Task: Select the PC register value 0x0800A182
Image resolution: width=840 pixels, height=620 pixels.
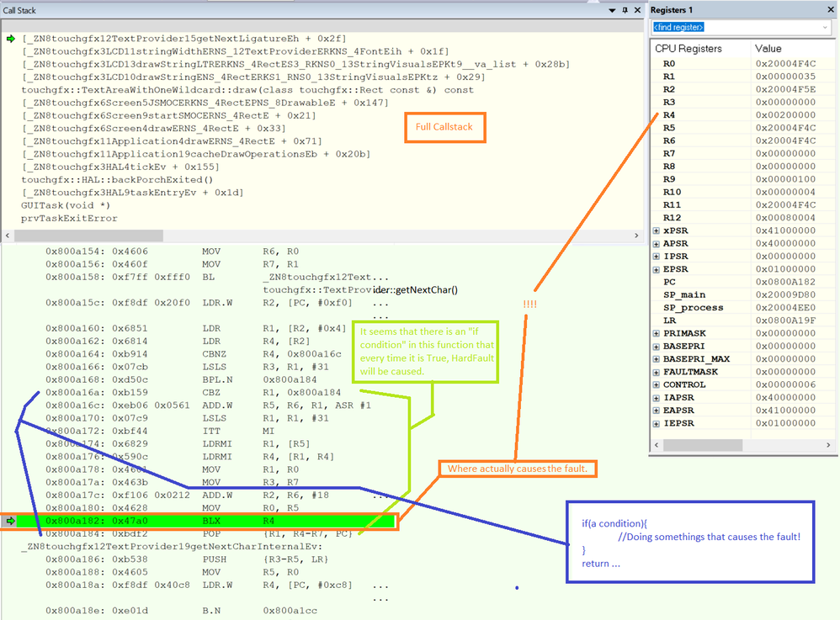Action: click(x=785, y=282)
